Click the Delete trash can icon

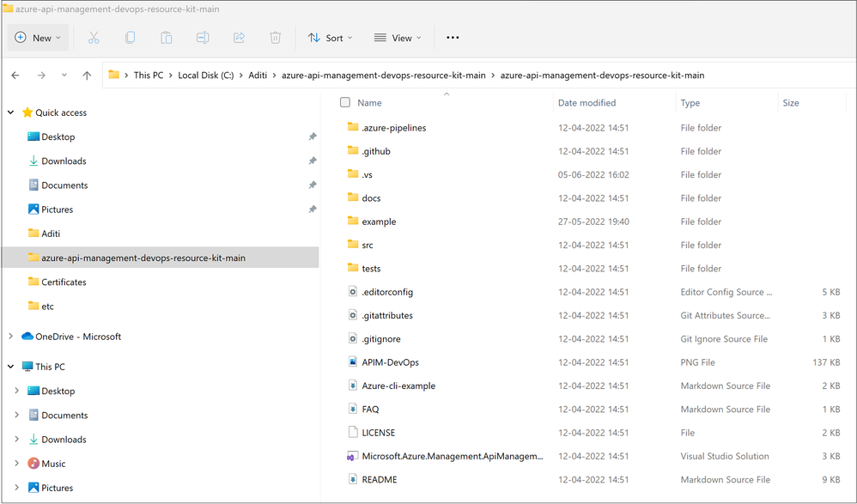[x=276, y=38]
